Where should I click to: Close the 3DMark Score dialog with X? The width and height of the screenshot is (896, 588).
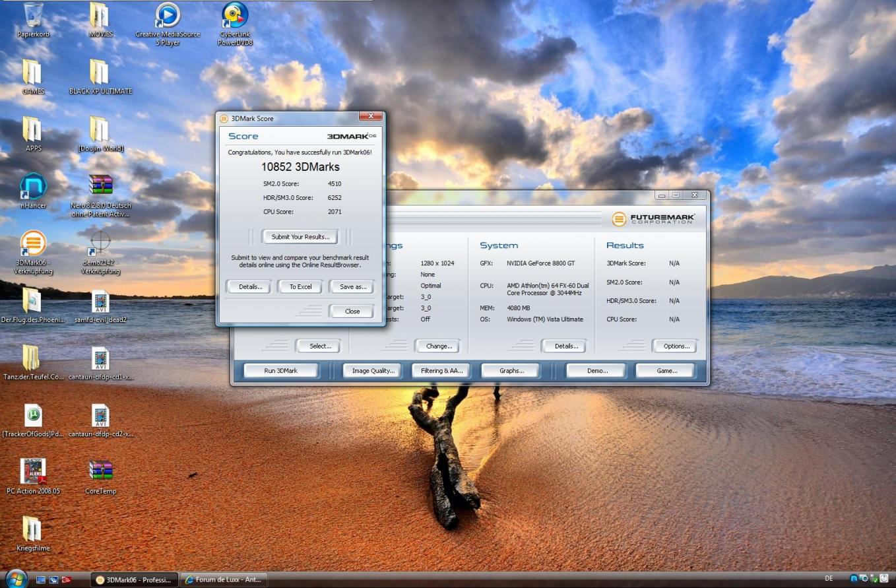click(x=370, y=116)
